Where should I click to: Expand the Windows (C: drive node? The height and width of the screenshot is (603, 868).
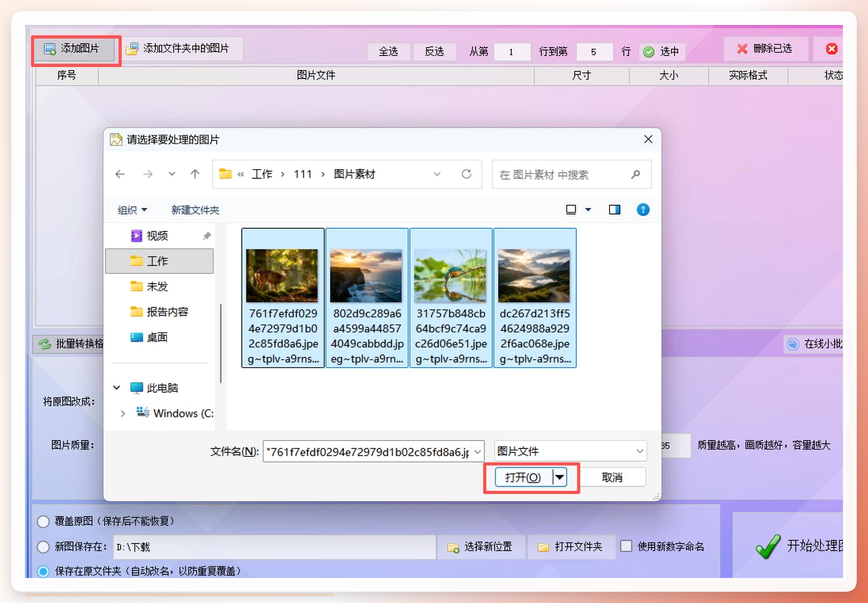coord(122,413)
